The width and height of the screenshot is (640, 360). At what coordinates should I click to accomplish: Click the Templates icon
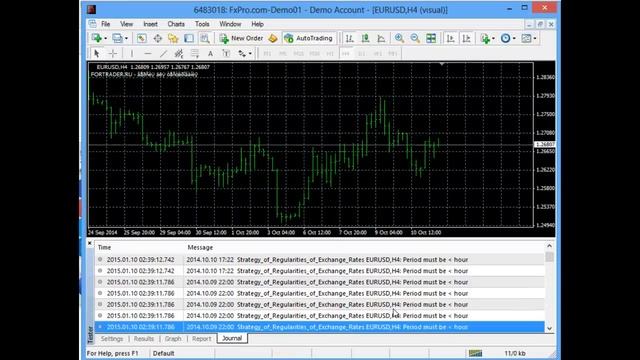click(526, 38)
